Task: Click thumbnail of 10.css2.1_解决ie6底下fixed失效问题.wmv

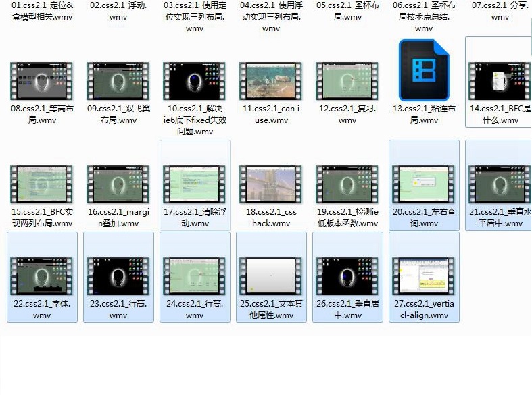Action: pyautogui.click(x=195, y=81)
